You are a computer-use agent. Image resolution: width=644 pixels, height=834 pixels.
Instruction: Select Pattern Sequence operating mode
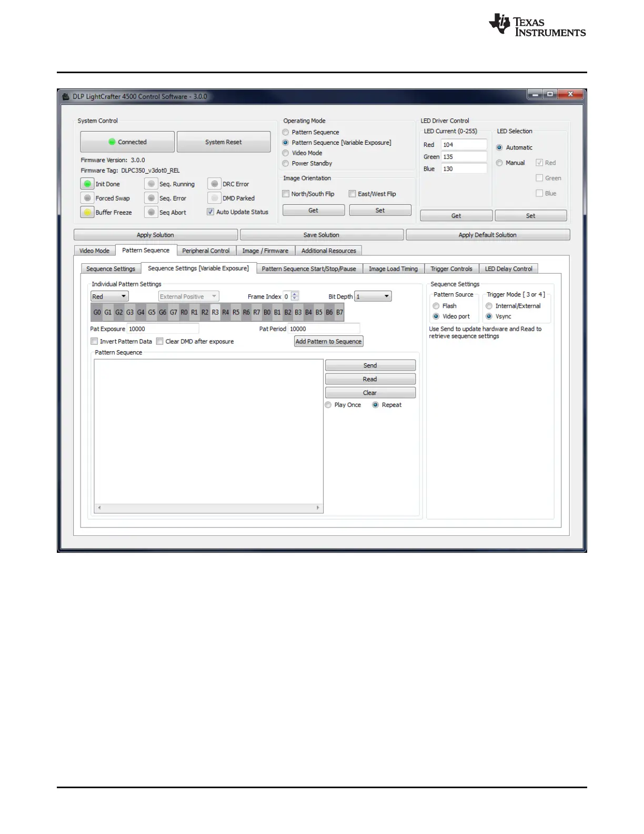(286, 132)
